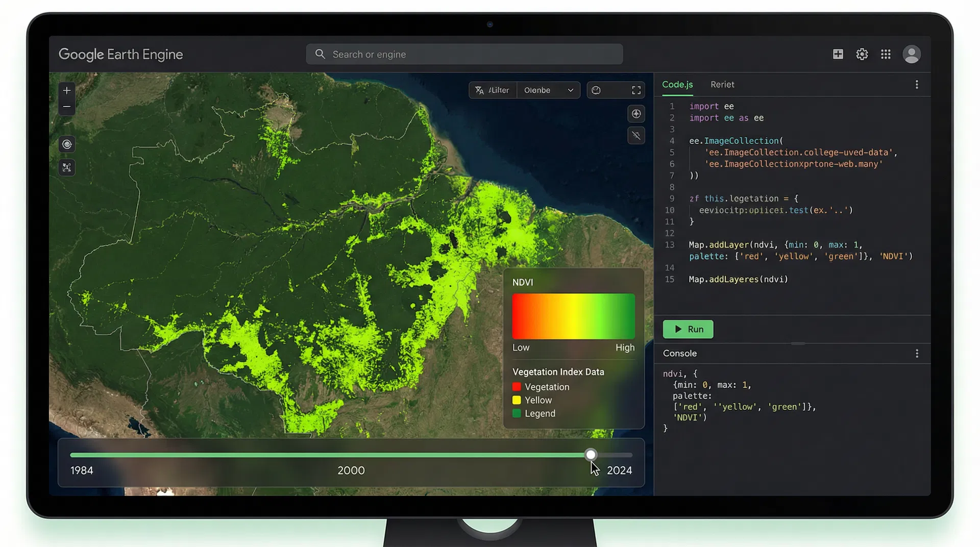Select the add-marker icon below fullscreen toggle
This screenshot has width=980, height=547.
635,113
